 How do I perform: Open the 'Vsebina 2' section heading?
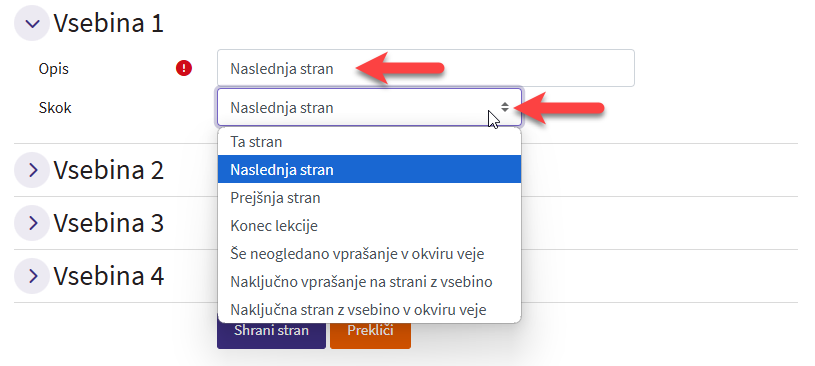pyautogui.click(x=109, y=170)
